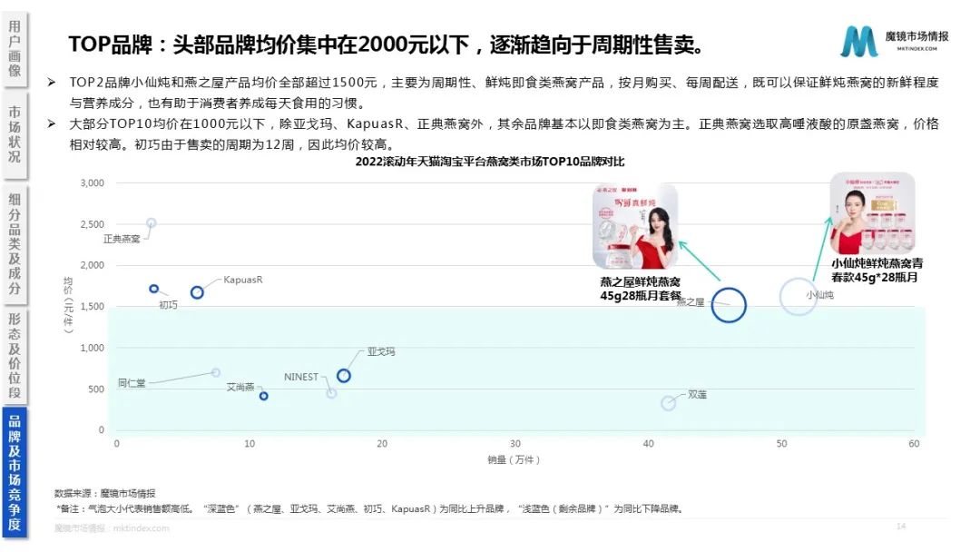Click the footer mktindex.com text
This screenshot has height=552, width=980.
(112, 528)
